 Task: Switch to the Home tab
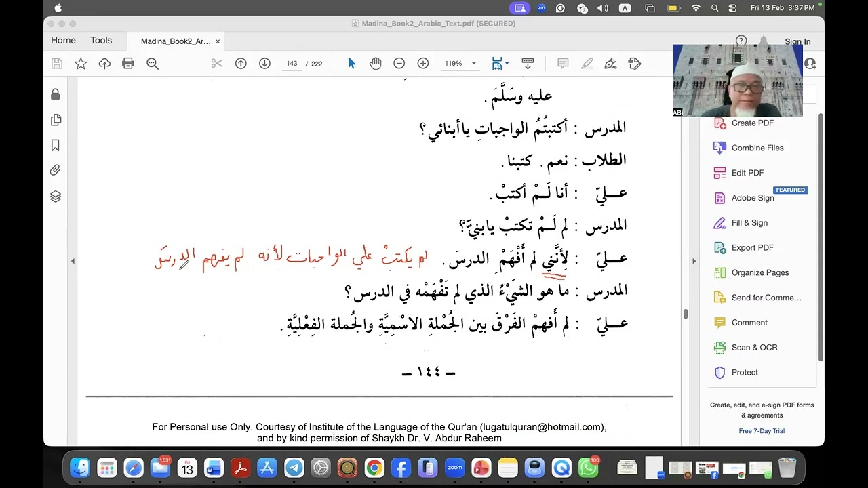tap(63, 41)
